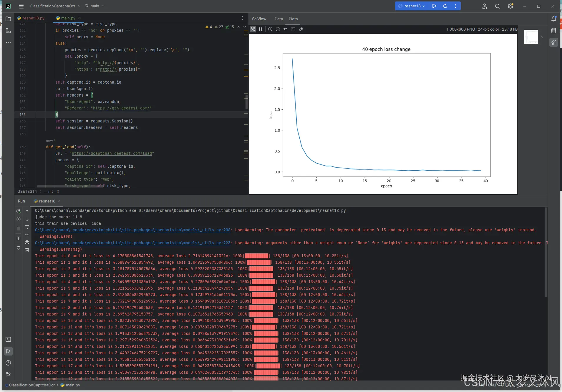
Task: Go to previous highlighted problem arrow
Action: point(238,27)
